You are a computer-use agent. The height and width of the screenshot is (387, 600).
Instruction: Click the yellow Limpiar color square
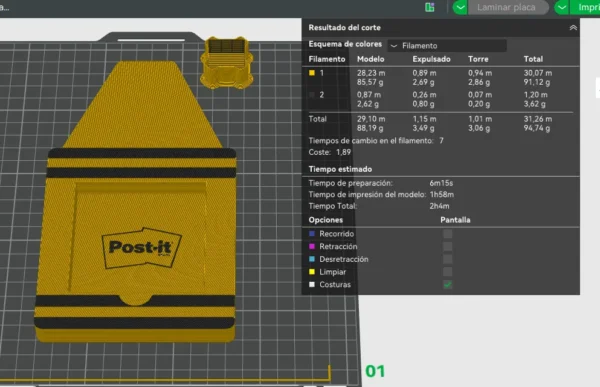pos(312,272)
